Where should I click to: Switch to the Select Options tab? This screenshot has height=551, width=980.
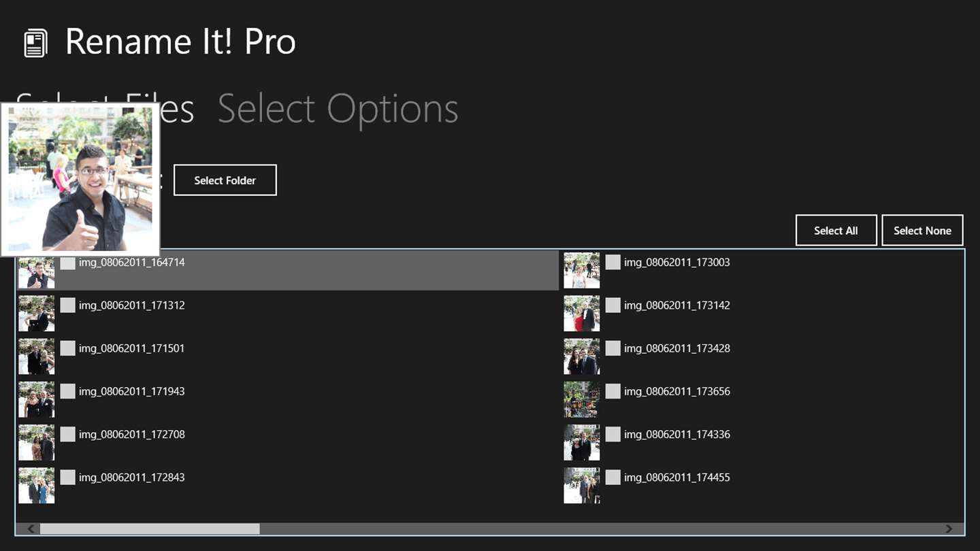(x=338, y=109)
